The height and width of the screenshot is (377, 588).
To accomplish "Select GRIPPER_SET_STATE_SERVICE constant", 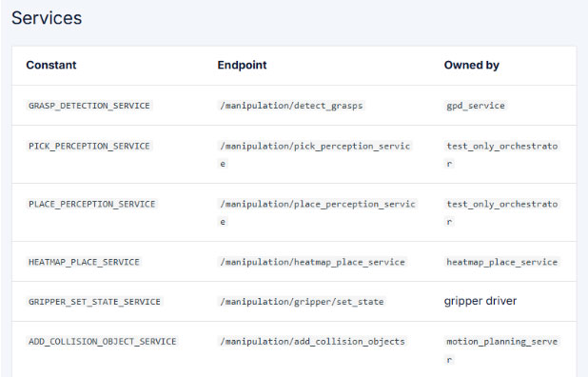I will click(94, 302).
